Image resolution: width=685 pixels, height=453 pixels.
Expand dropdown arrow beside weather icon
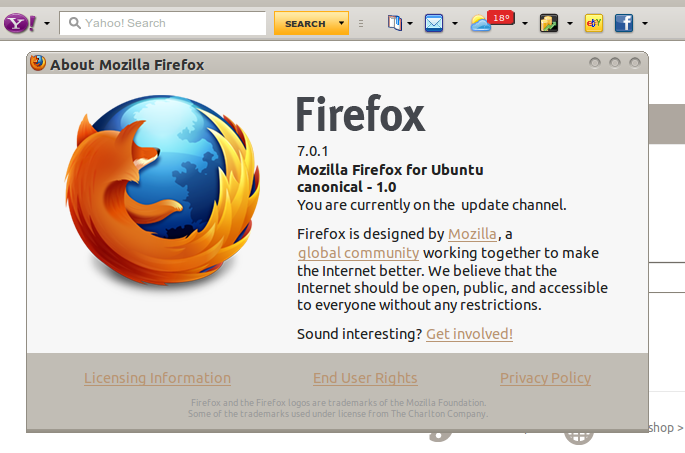pos(524,23)
